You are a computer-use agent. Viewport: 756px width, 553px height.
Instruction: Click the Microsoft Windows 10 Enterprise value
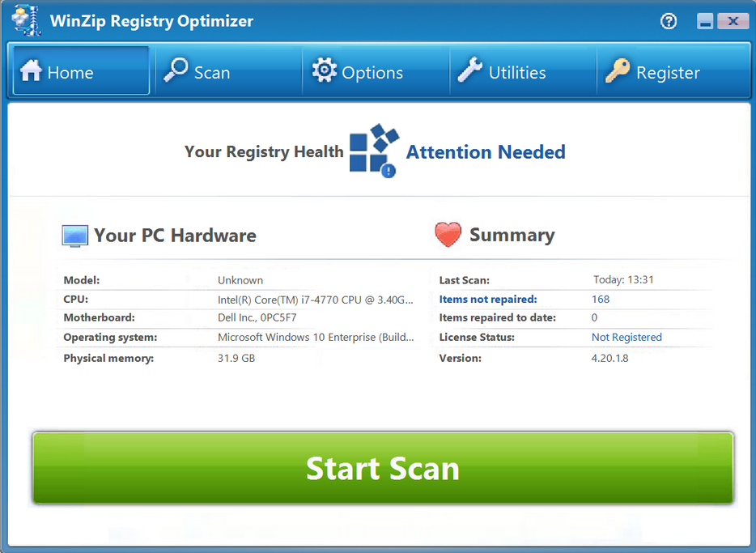click(316, 337)
